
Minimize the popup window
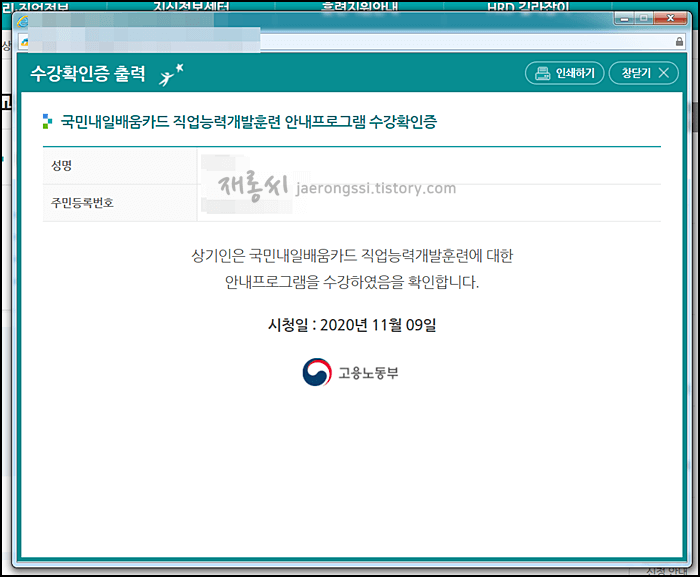624,19
